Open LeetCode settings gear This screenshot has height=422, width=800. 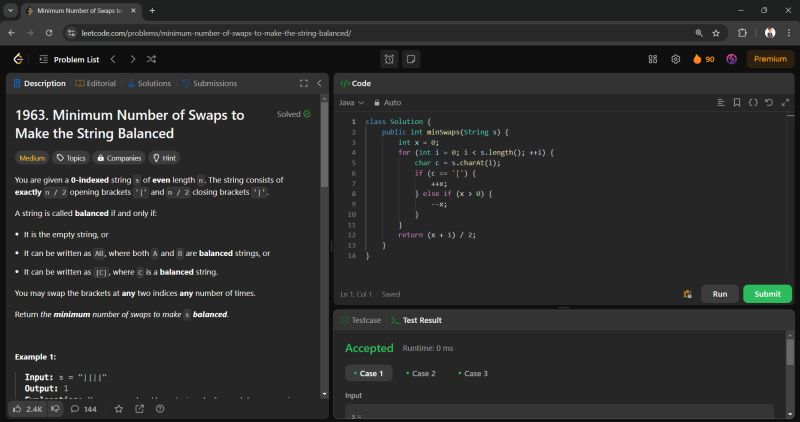676,59
